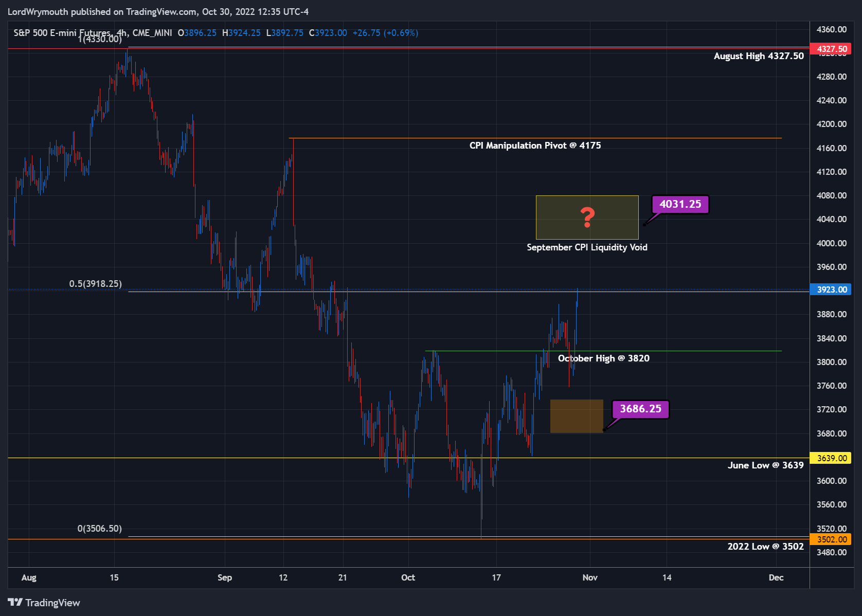
Task: Select the August High 4327.50 label
Action: coord(759,56)
